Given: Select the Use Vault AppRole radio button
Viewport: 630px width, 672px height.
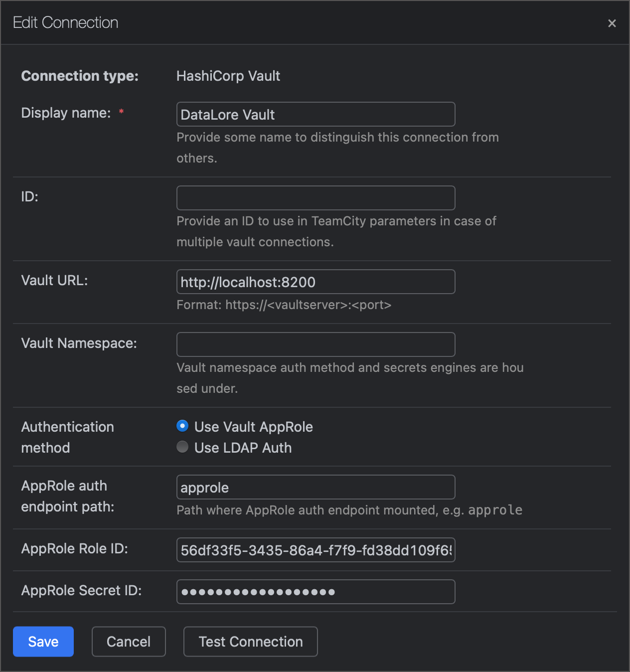Looking at the screenshot, I should tap(182, 426).
